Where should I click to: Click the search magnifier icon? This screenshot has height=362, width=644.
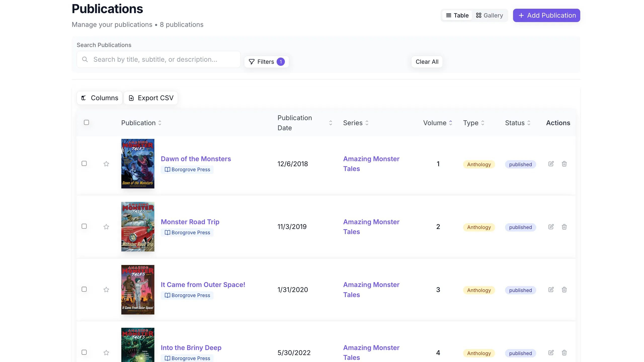pos(85,59)
